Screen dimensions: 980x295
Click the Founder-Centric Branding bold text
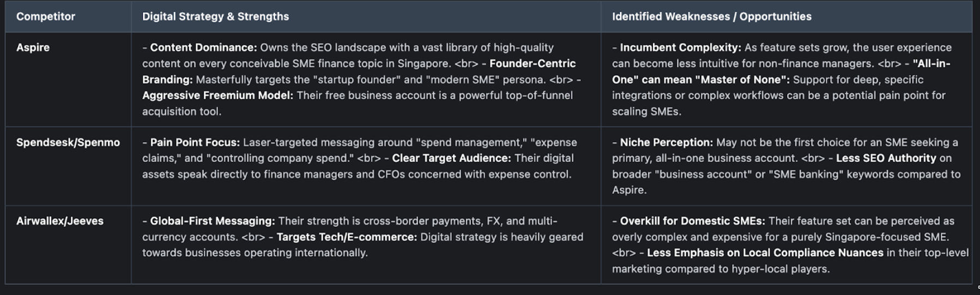[532, 64]
